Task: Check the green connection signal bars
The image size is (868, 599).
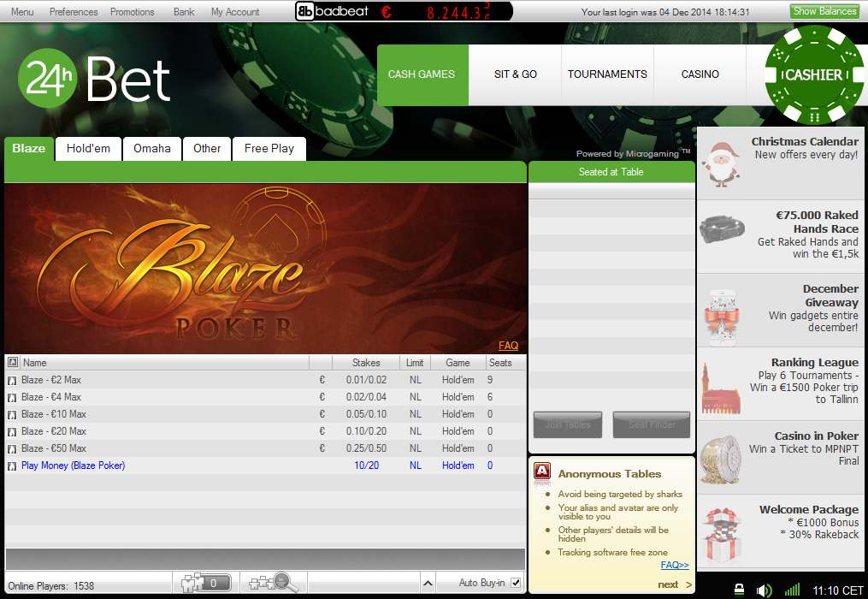Action: tap(792, 590)
